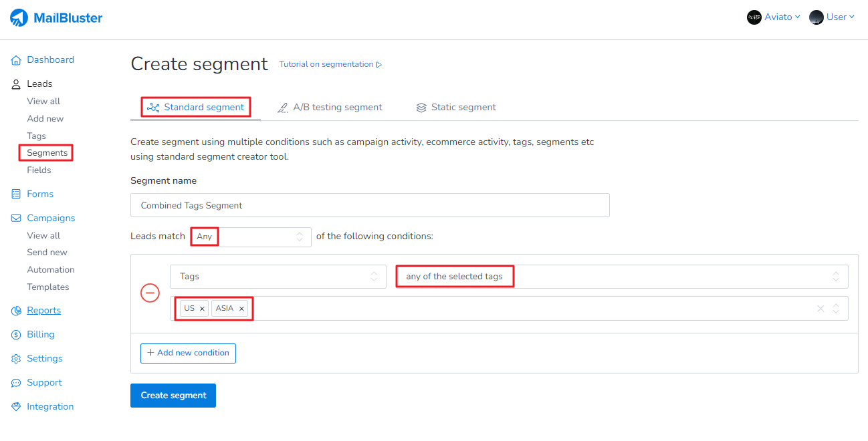Open the Leads match Any dropdown
Viewport: 868px width, 441px height.
tap(250, 237)
